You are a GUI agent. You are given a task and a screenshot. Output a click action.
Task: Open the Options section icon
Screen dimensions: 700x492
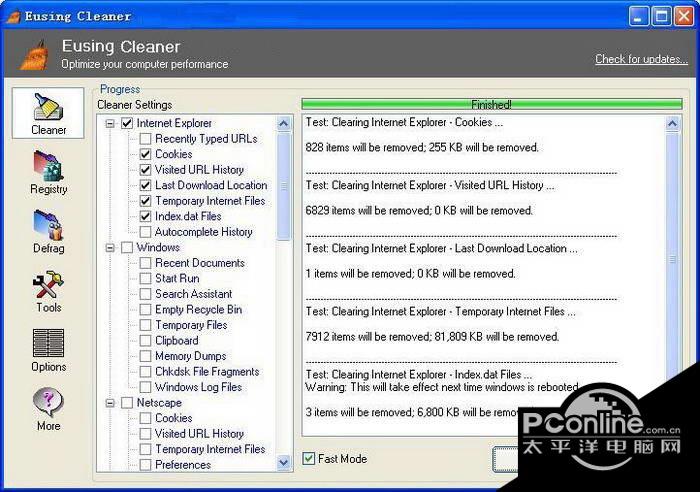[x=48, y=350]
